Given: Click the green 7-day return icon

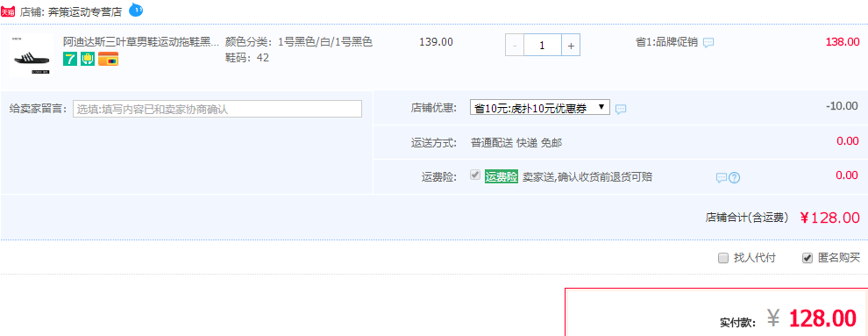Looking at the screenshot, I should (x=70, y=59).
